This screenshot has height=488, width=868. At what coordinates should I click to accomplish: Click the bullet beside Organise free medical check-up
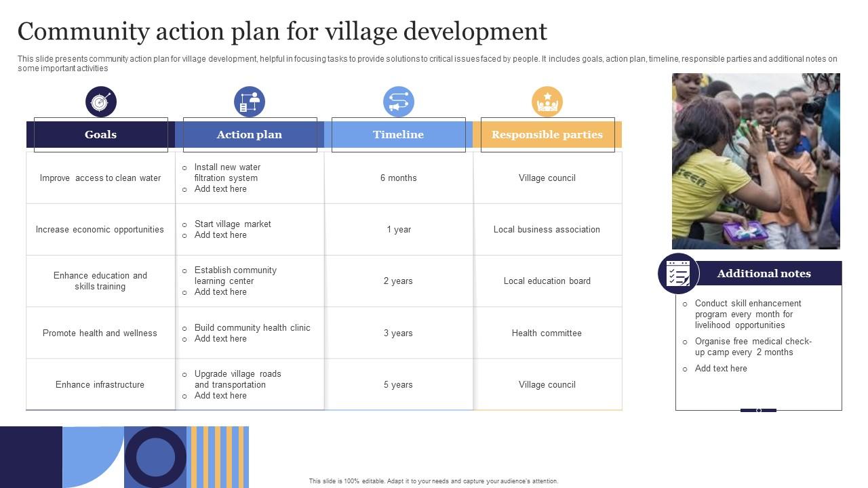tap(684, 341)
